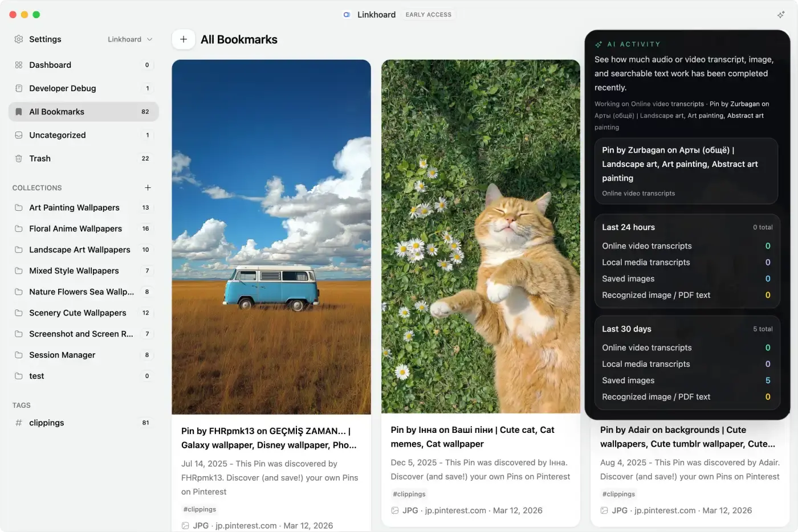Image resolution: width=798 pixels, height=532 pixels.
Task: Open Landscape Art Wallpapers collection
Action: coord(79,250)
